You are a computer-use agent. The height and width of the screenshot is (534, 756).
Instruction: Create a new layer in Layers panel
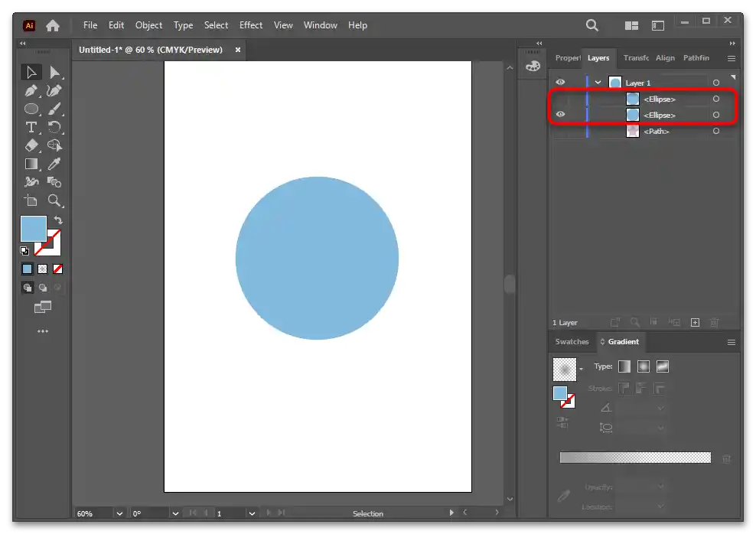coord(695,323)
